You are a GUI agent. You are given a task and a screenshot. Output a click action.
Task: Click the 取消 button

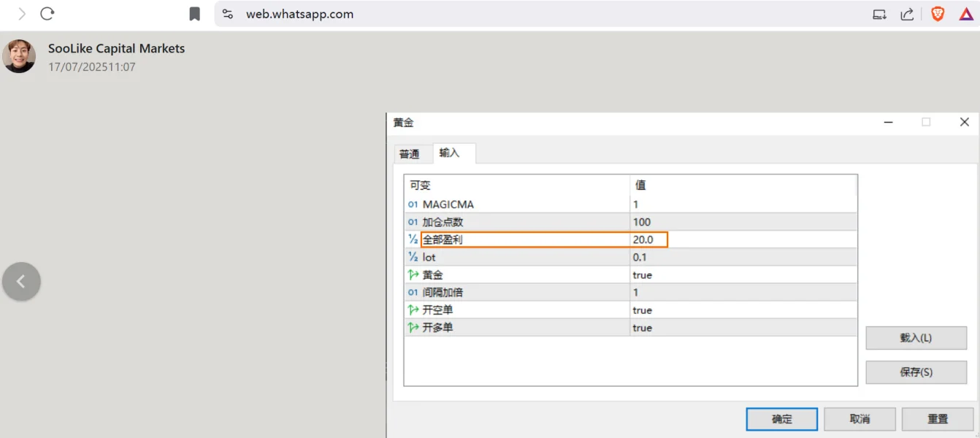[860, 419]
